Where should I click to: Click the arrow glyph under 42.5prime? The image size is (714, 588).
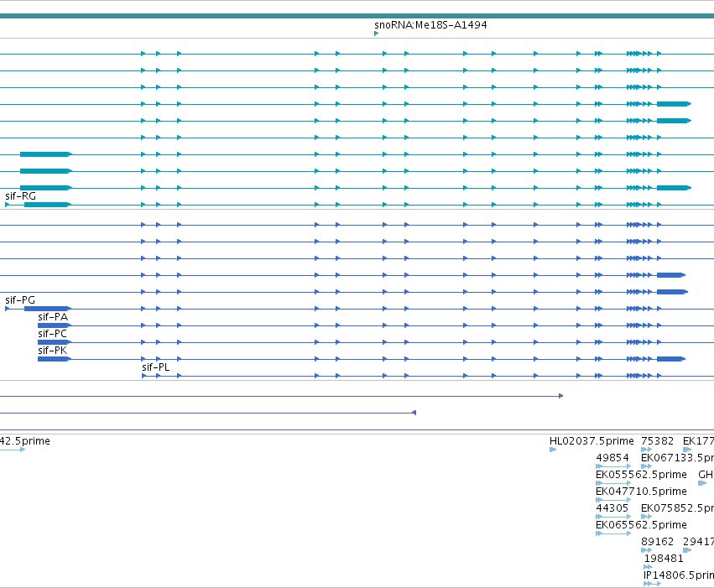13,450
